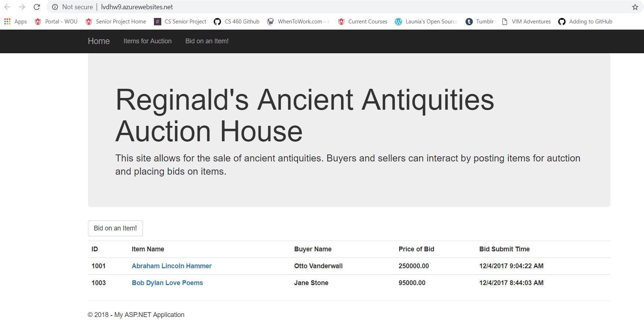Open the Apps grid bookmark
The image size is (644, 328).
point(15,22)
